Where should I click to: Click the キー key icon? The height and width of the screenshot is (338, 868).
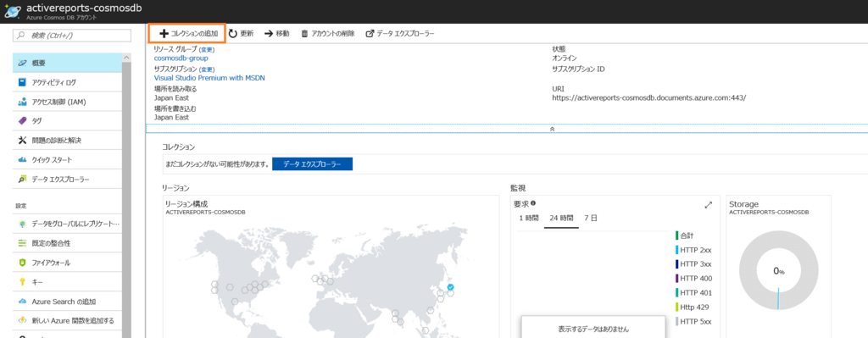tap(22, 282)
